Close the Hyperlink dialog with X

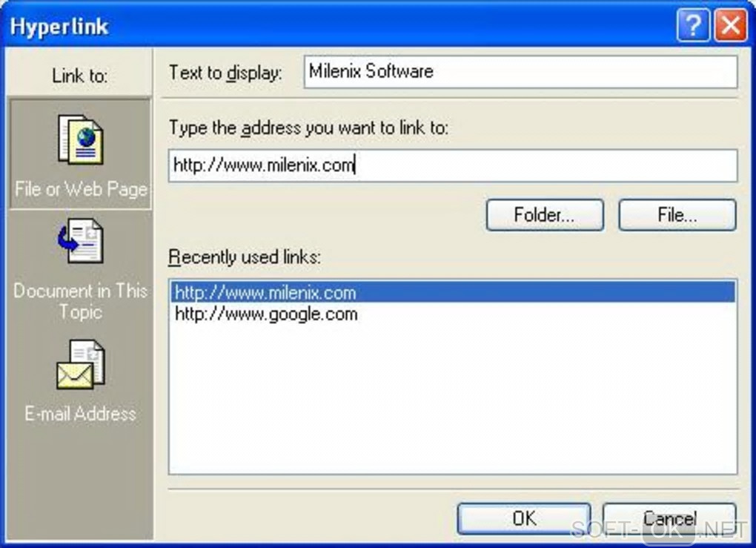(x=731, y=24)
